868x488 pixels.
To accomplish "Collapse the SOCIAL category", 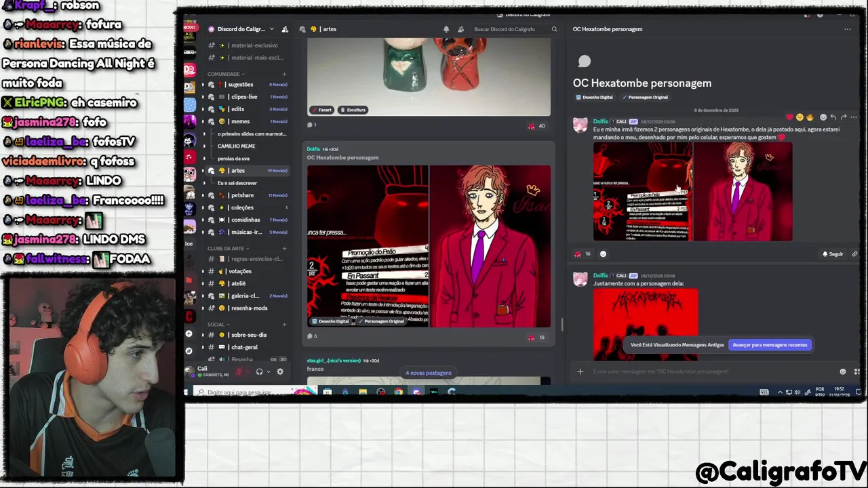I will (218, 325).
